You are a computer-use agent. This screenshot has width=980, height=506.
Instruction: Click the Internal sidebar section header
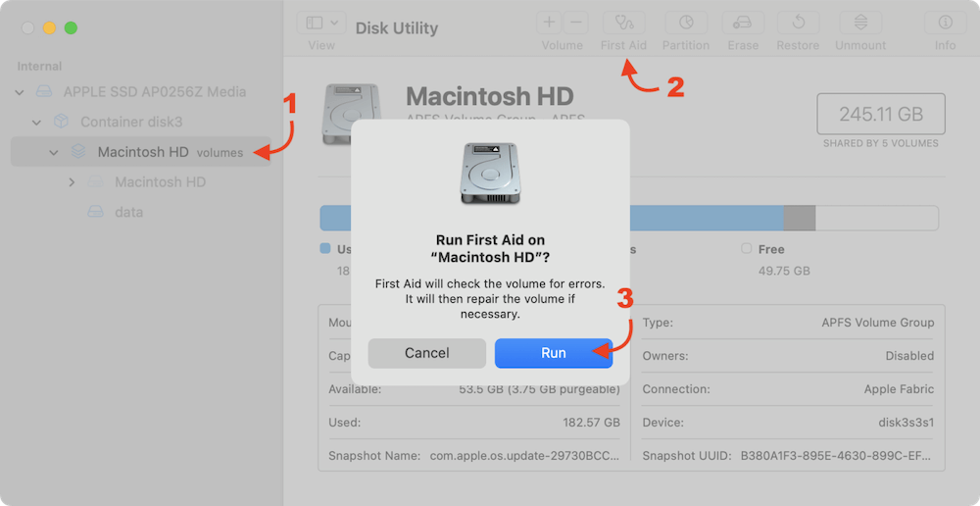(x=39, y=67)
